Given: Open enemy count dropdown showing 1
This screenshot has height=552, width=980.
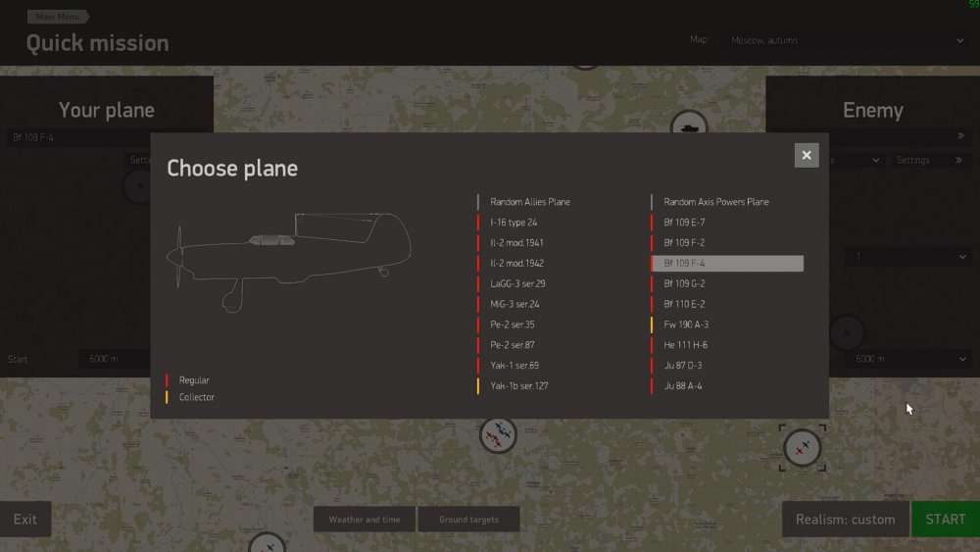Looking at the screenshot, I should pyautogui.click(x=908, y=257).
